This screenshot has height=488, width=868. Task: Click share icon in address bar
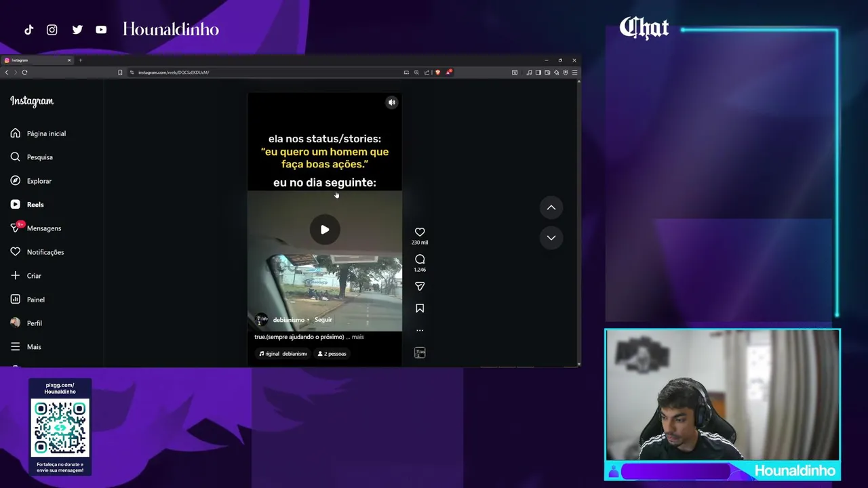pos(427,73)
